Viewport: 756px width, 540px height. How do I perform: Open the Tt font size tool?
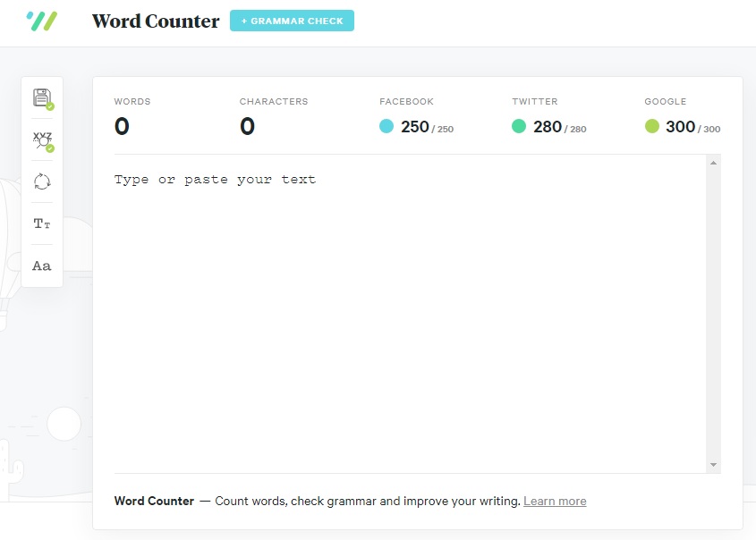tap(42, 224)
